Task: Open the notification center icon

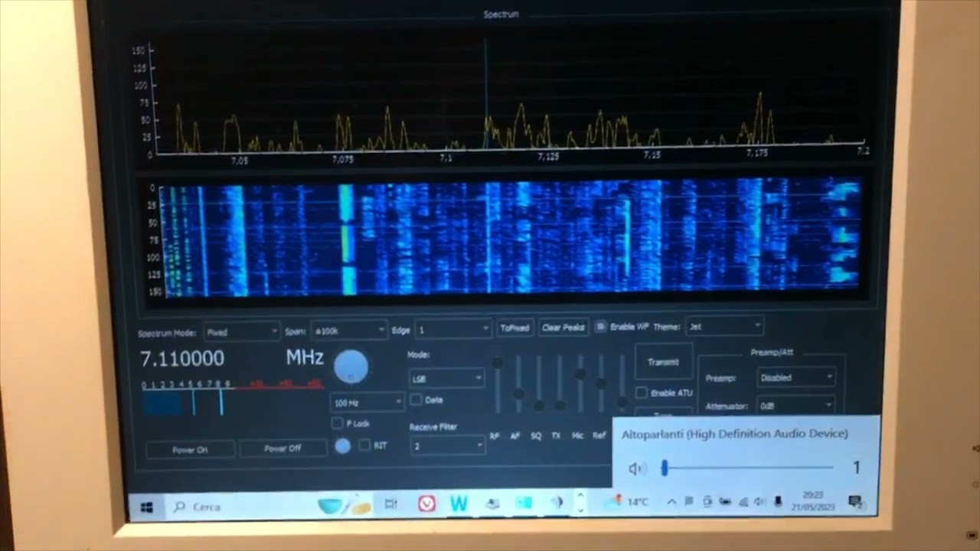Action: pos(855,502)
